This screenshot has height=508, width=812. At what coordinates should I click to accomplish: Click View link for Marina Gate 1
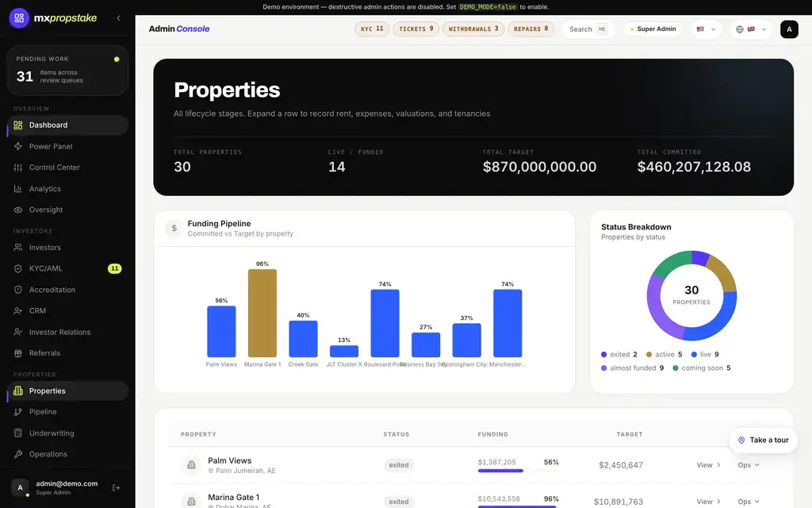[x=708, y=502]
